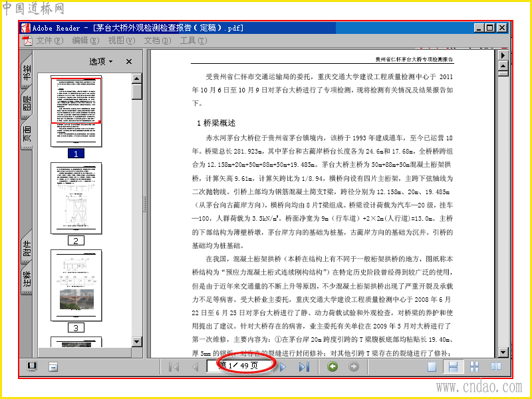
Task: Switch to continuous facing layout
Action: coord(474,366)
